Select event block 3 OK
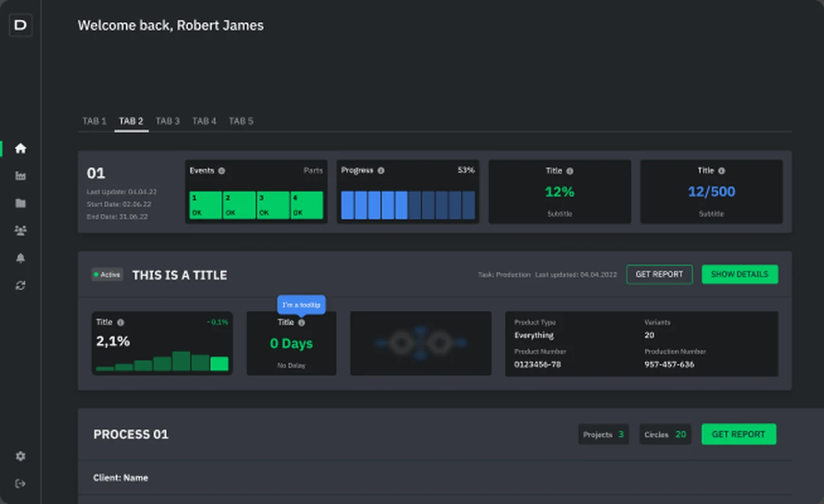Screen dimensions: 824x504 click(x=273, y=205)
